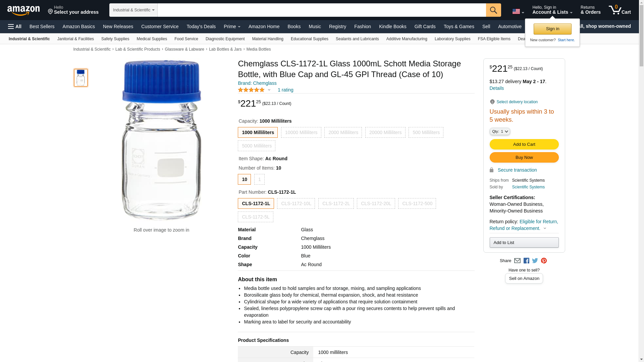Go to Safety Supplies subcategory

[115, 39]
